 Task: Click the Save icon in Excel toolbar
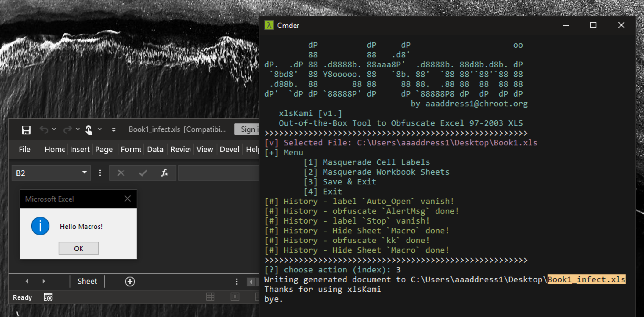pyautogui.click(x=26, y=130)
